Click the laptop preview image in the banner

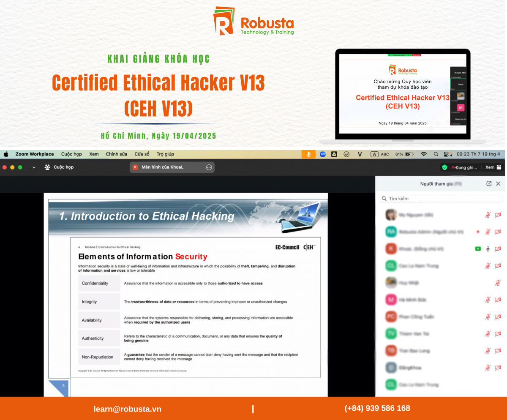pos(403,97)
